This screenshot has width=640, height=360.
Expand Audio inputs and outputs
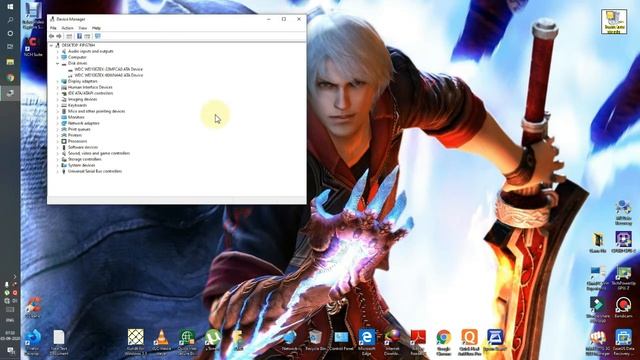tap(58, 51)
